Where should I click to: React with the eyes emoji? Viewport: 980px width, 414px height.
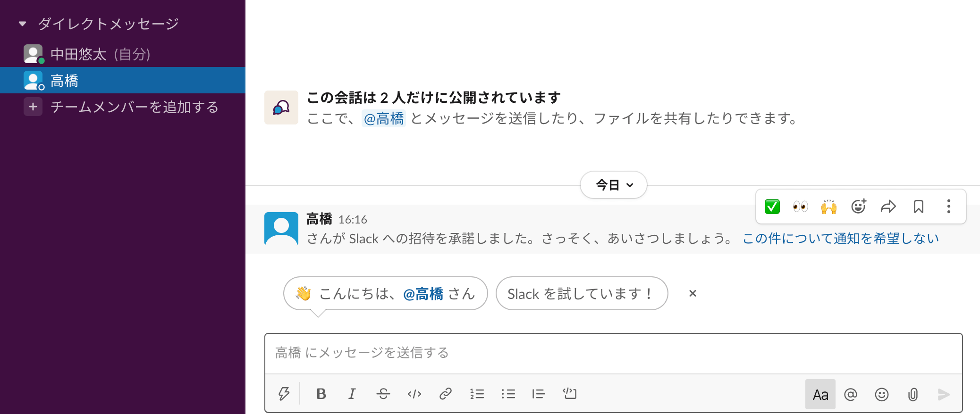tap(800, 206)
